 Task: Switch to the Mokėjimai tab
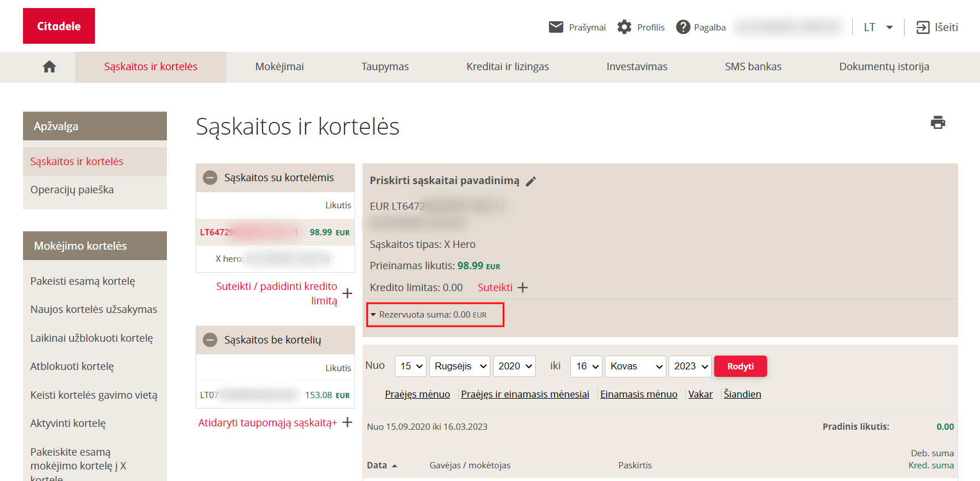point(279,67)
